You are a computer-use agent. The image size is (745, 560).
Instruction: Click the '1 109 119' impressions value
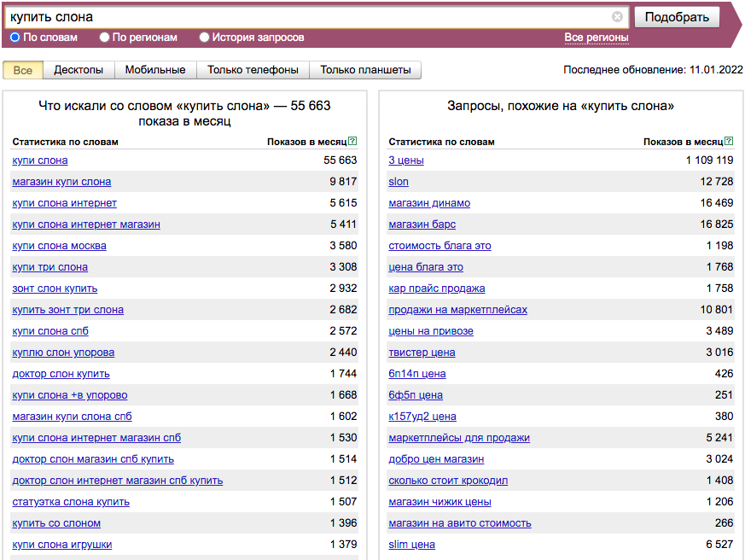pyautogui.click(x=709, y=160)
